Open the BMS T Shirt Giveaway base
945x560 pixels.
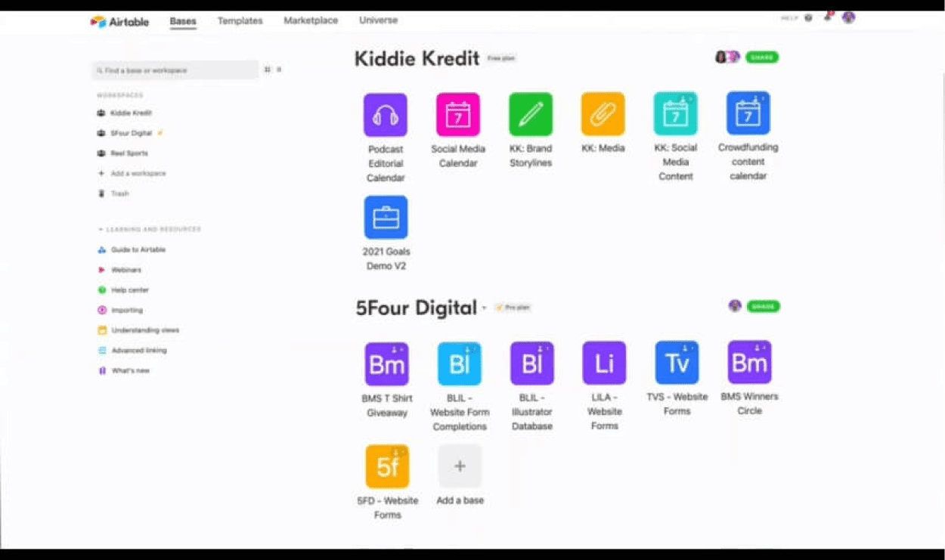coord(387,364)
